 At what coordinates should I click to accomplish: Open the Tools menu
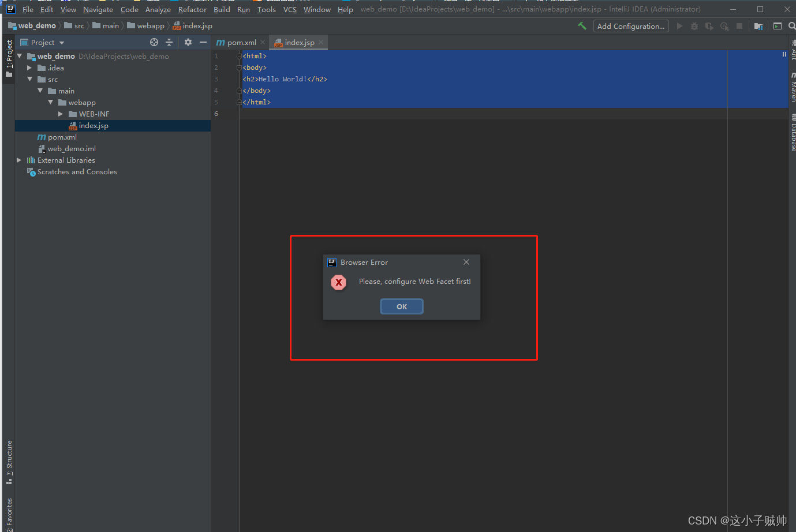click(266, 9)
